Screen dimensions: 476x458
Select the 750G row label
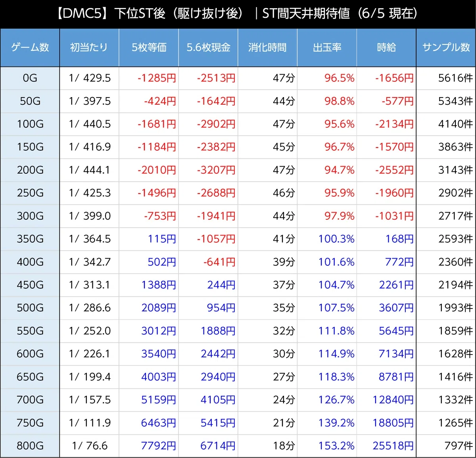click(x=30, y=423)
